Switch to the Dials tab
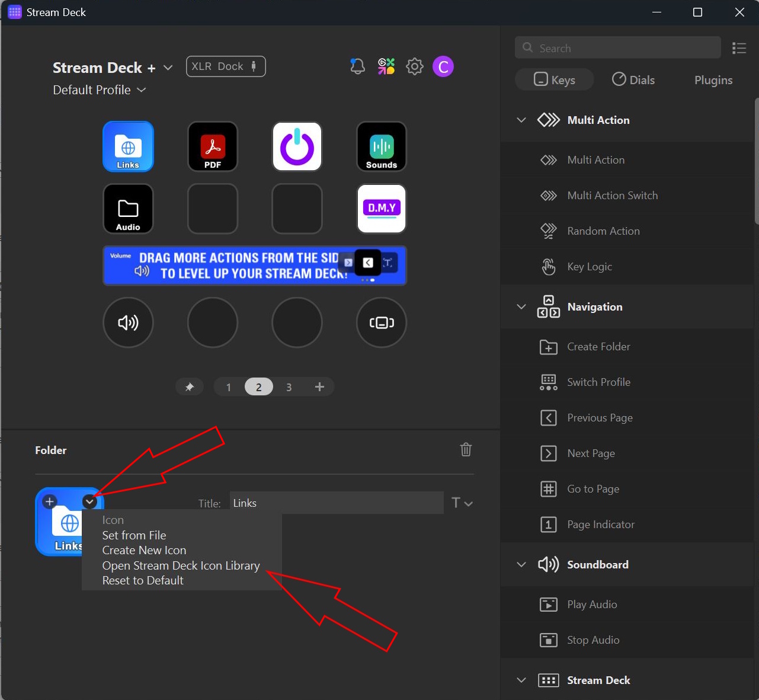 point(633,79)
